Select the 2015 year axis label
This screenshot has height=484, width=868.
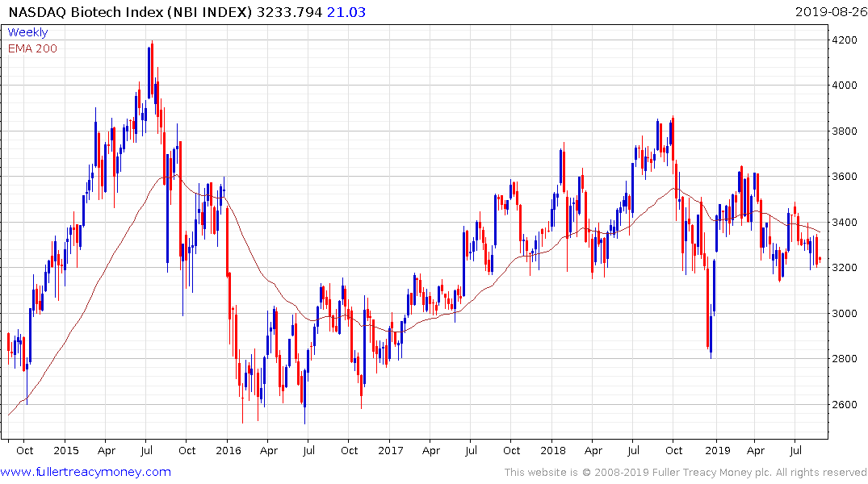66,451
